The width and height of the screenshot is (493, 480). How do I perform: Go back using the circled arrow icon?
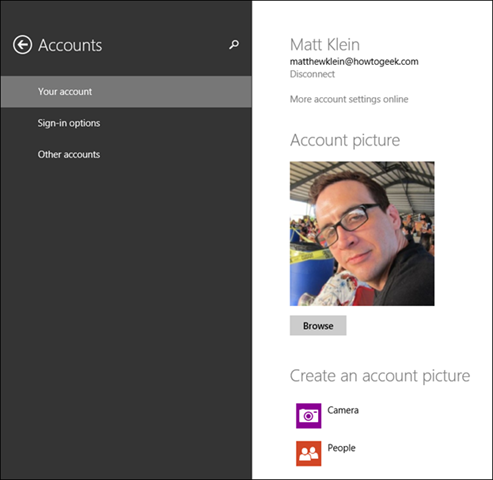[x=22, y=45]
